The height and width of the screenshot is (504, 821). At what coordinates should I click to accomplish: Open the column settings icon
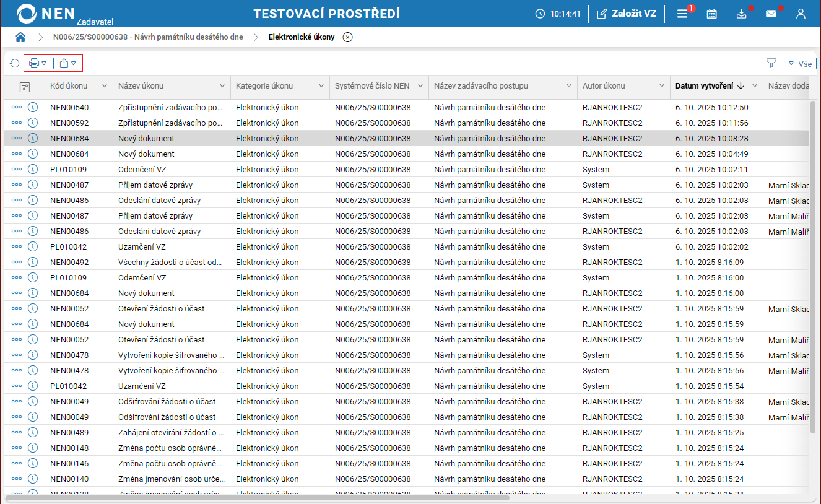(25, 87)
